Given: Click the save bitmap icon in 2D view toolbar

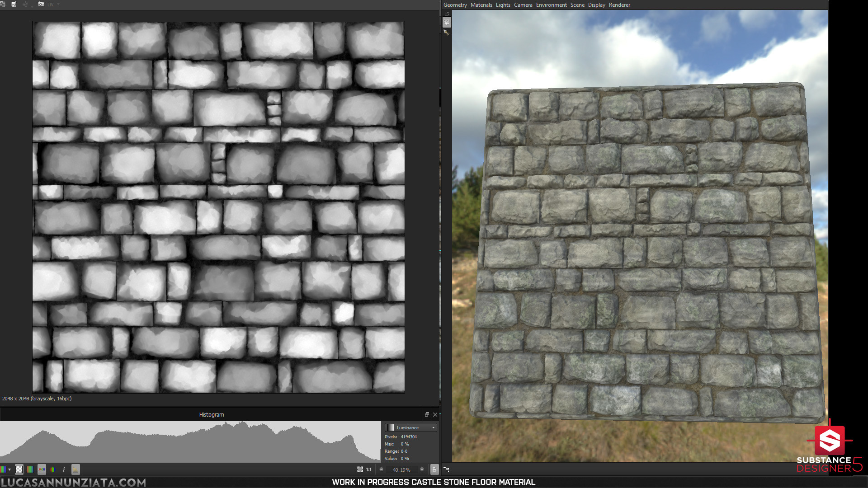Looking at the screenshot, I should [14, 4].
